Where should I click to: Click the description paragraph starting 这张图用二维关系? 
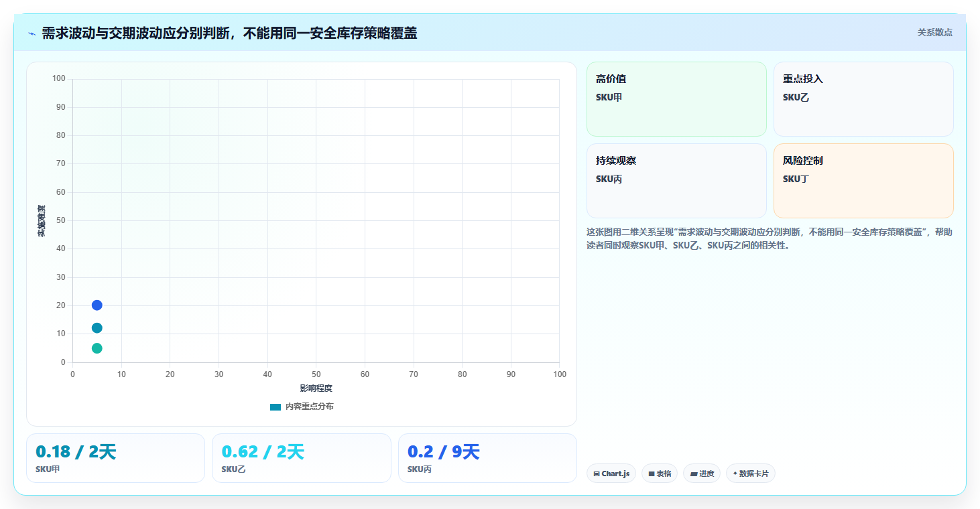[x=770, y=238]
